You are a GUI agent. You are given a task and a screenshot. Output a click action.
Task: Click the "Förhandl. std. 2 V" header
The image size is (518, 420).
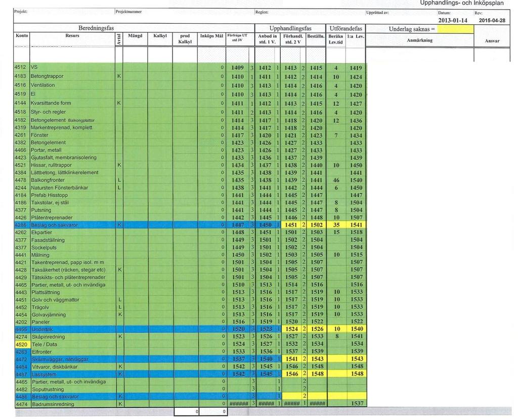click(293, 39)
